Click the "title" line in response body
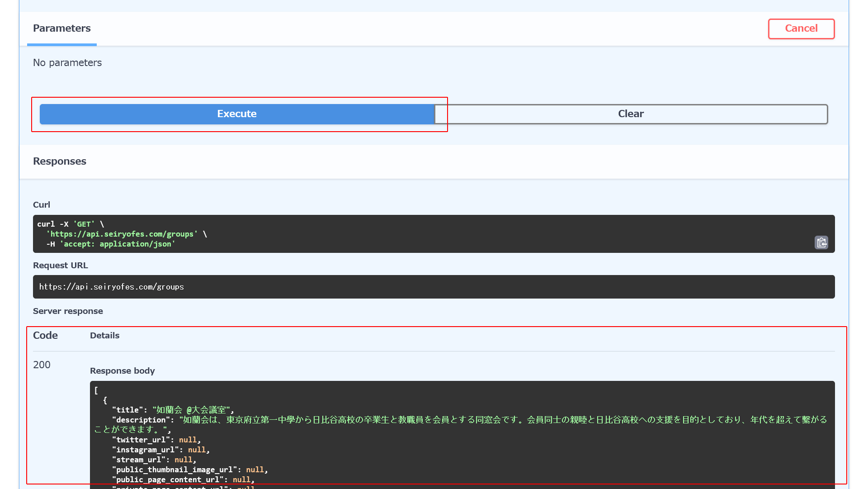The width and height of the screenshot is (868, 489). (x=173, y=410)
